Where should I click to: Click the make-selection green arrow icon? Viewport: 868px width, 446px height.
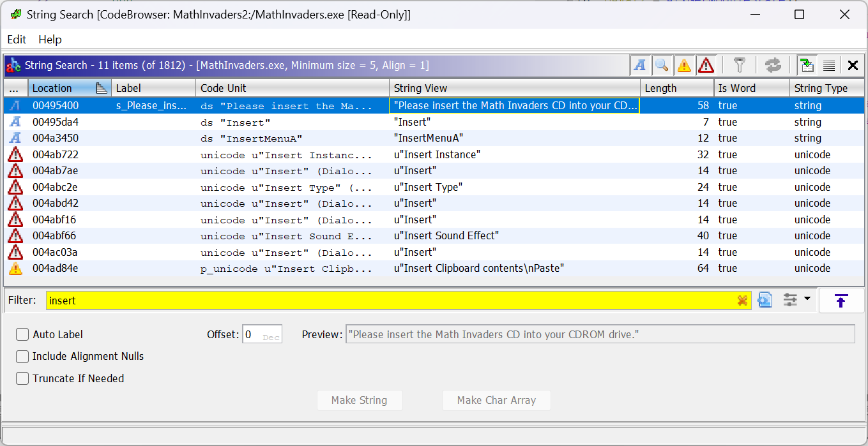click(x=806, y=64)
